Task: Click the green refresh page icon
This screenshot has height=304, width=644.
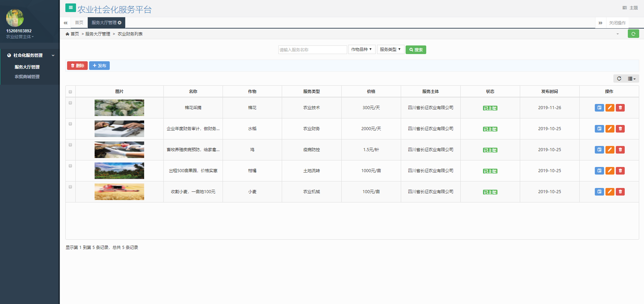Action: click(x=633, y=34)
